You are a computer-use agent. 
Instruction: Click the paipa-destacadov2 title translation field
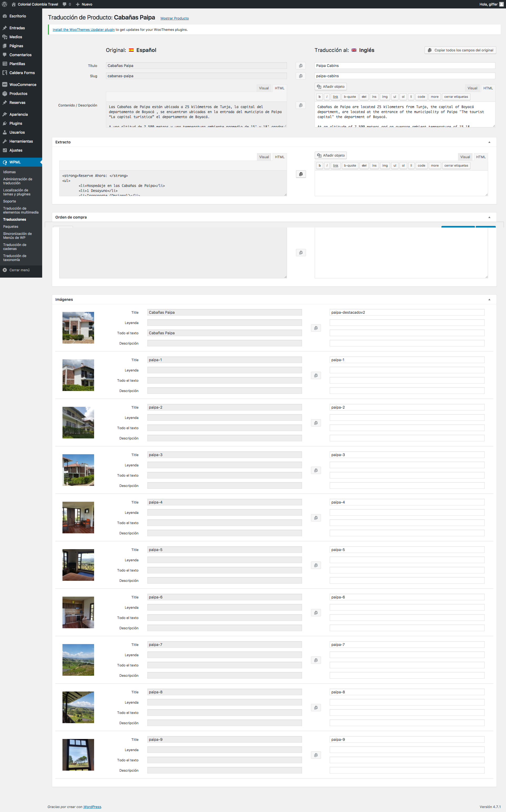click(x=407, y=313)
